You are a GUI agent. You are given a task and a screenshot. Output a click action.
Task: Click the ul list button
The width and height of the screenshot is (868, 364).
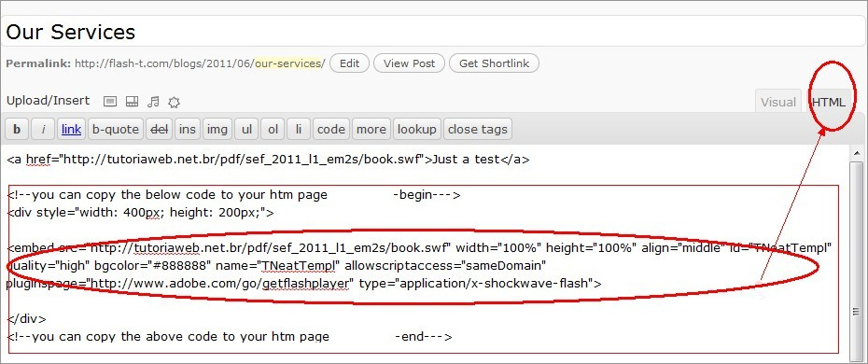point(247,130)
